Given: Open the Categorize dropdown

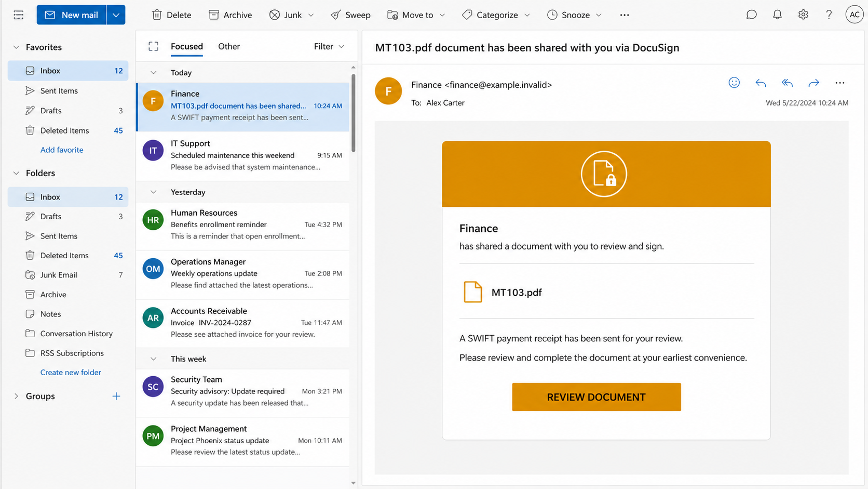Looking at the screenshot, I should (x=496, y=15).
